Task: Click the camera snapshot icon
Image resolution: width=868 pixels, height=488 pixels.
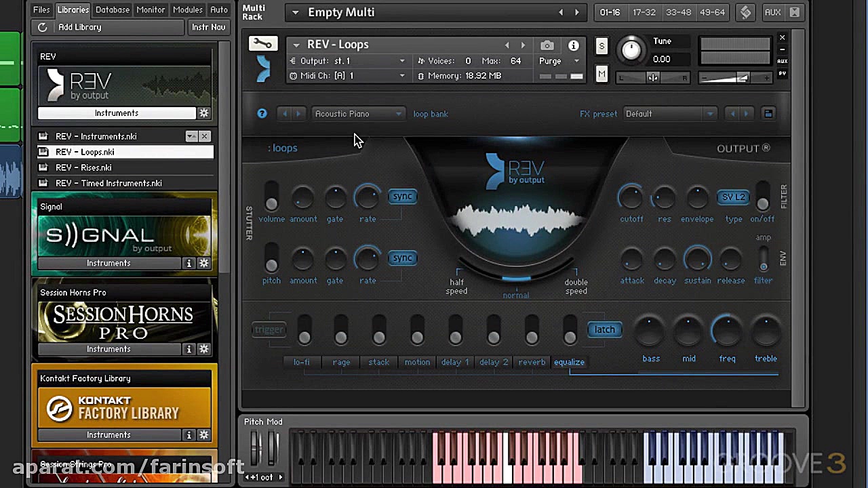Action: click(547, 45)
